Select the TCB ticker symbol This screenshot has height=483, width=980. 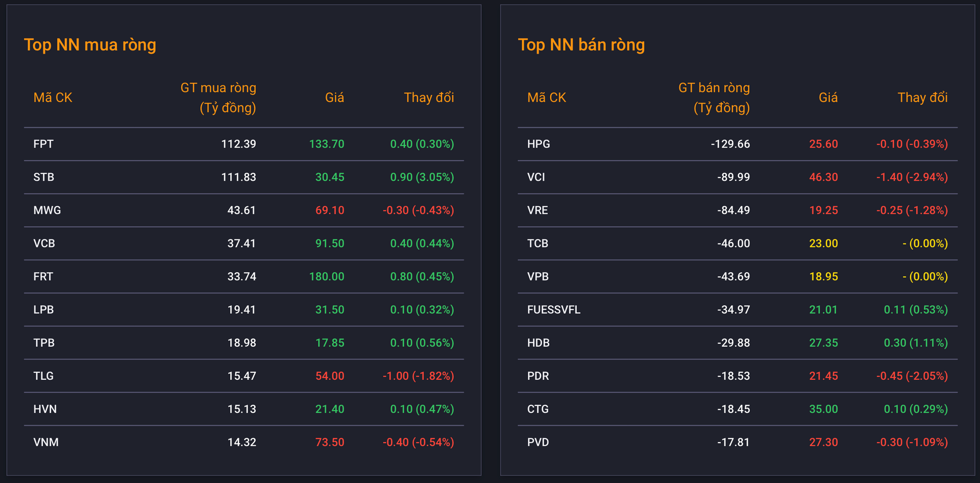click(537, 244)
